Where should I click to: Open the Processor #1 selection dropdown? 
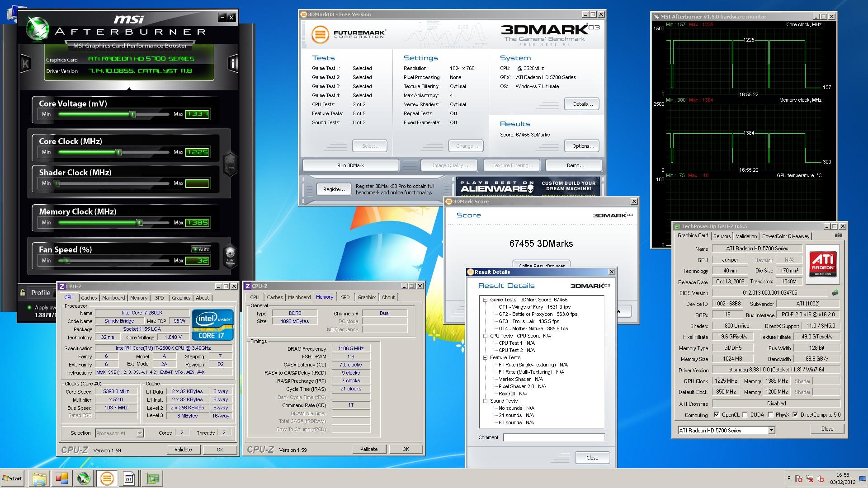[140, 433]
